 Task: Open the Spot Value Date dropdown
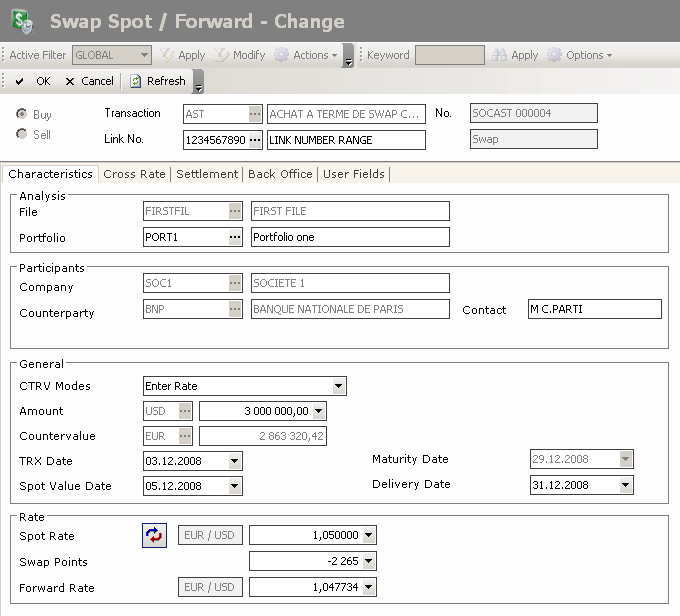235,486
